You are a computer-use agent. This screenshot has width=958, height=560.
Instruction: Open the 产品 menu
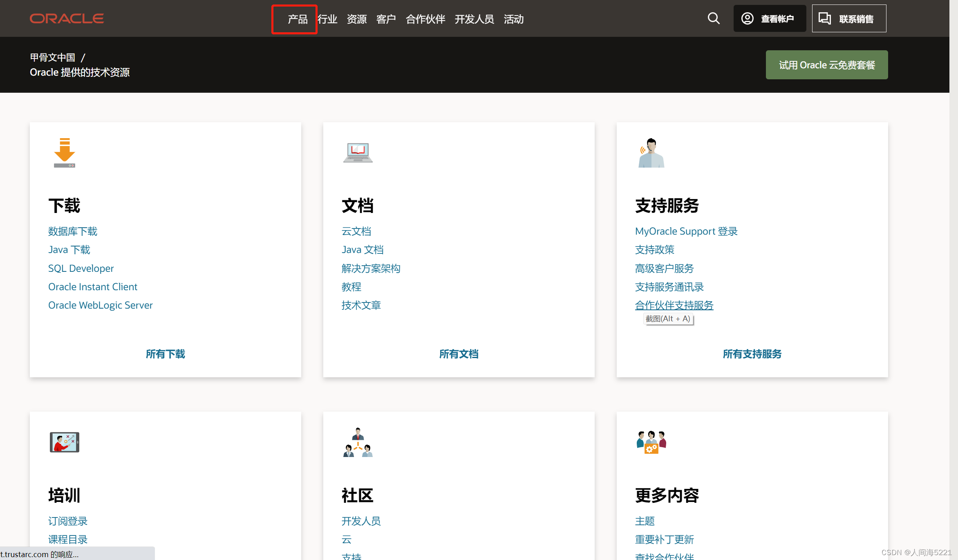(x=298, y=19)
